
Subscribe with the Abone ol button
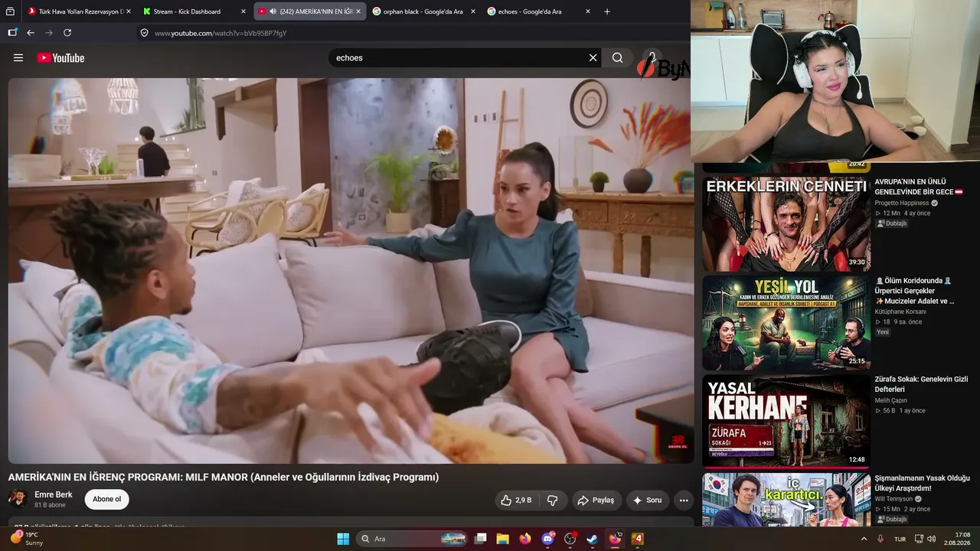point(106,499)
